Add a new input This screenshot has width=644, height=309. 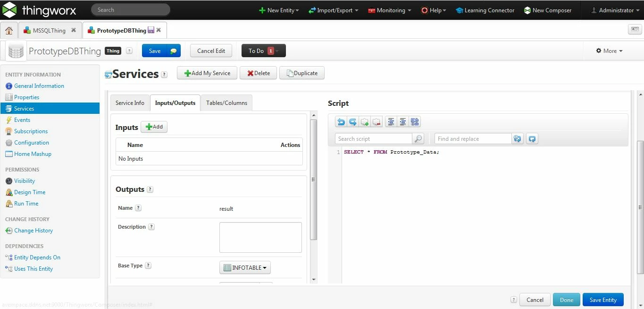[154, 127]
